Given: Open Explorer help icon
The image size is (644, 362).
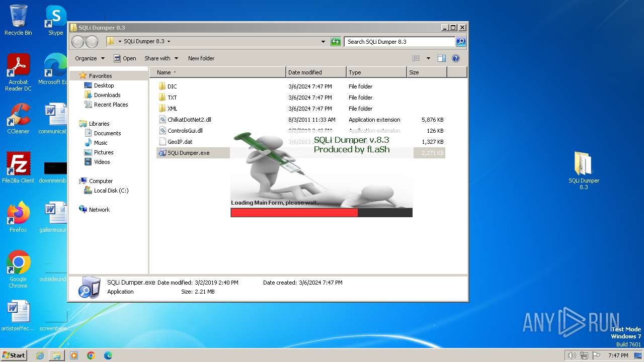Looking at the screenshot, I should (x=456, y=58).
